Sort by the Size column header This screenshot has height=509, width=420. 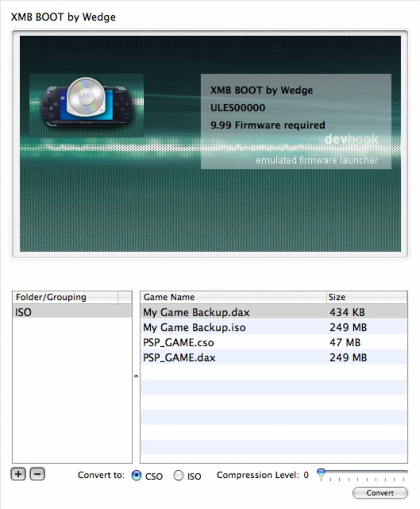[x=366, y=297]
